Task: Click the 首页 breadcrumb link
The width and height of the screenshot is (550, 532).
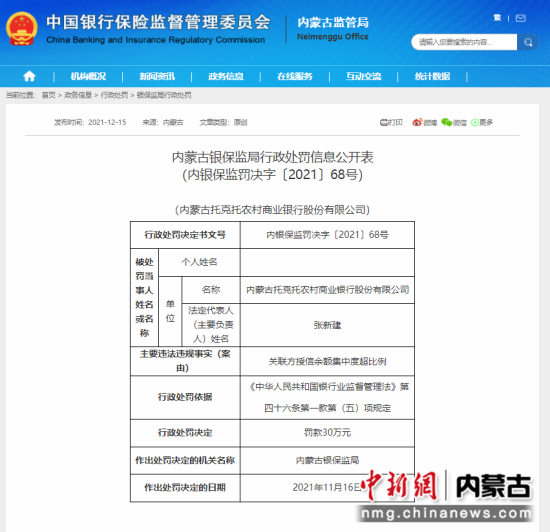Action: (x=49, y=95)
